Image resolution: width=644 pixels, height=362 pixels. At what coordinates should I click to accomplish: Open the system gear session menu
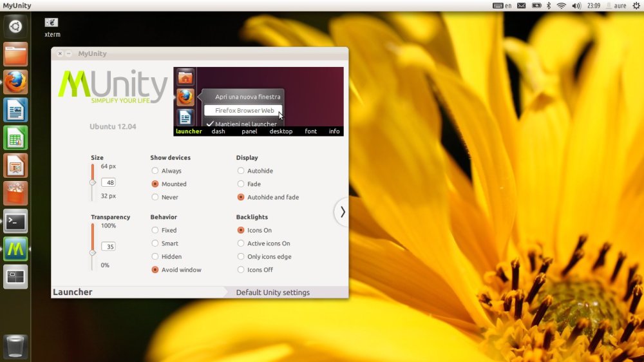[x=636, y=6]
